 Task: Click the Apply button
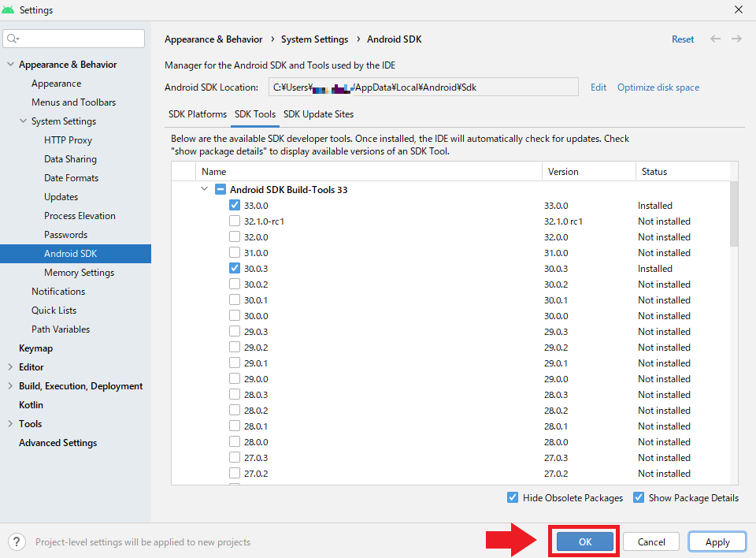point(717,541)
